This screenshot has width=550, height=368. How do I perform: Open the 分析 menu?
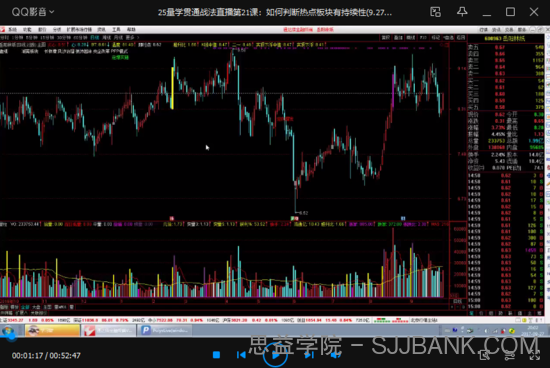pyautogui.click(x=56, y=29)
